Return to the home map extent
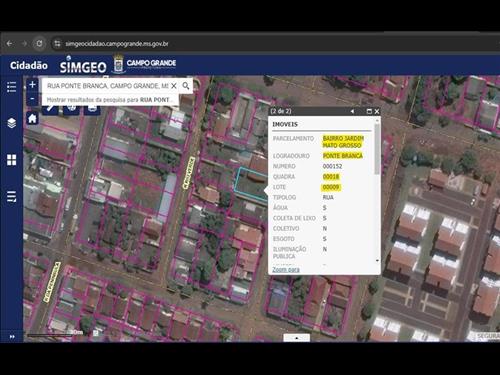 coord(32,118)
